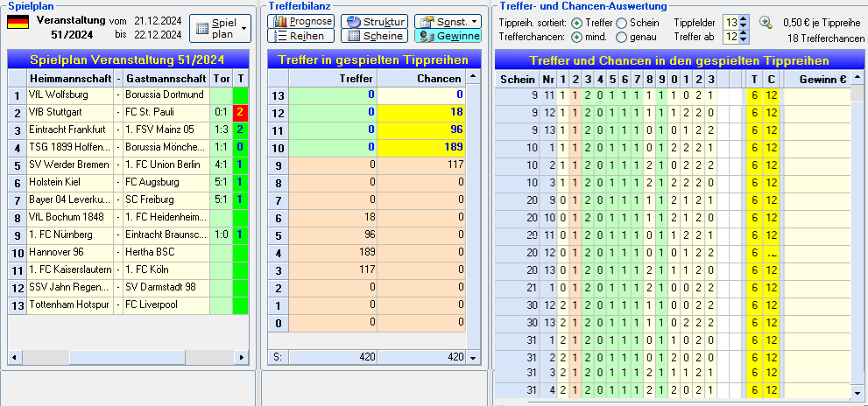Click the red tip cell showing 2
The image size is (868, 406).
240,112
